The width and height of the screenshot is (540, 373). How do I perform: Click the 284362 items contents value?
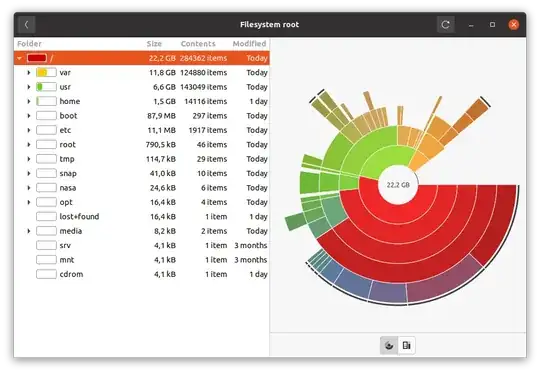(204, 58)
